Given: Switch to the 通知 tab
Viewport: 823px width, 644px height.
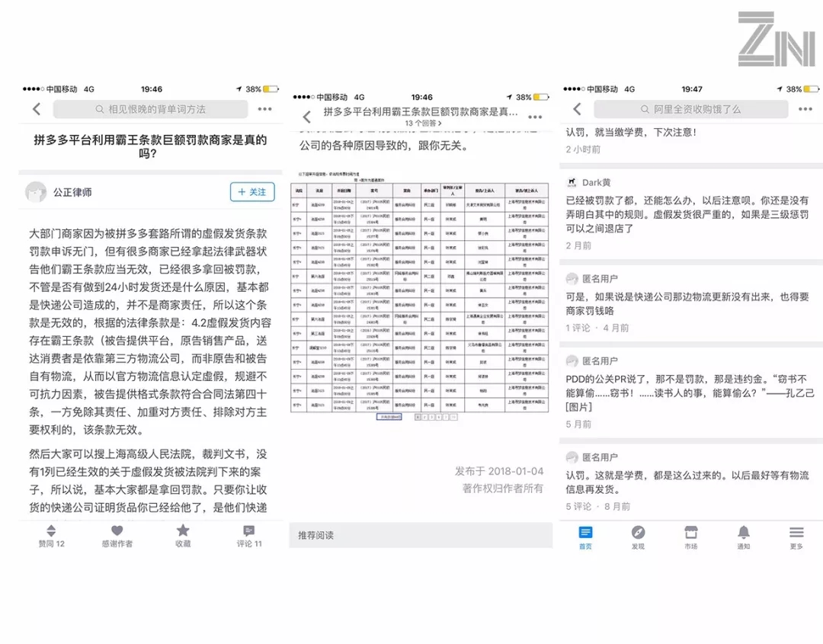Looking at the screenshot, I should point(744,537).
